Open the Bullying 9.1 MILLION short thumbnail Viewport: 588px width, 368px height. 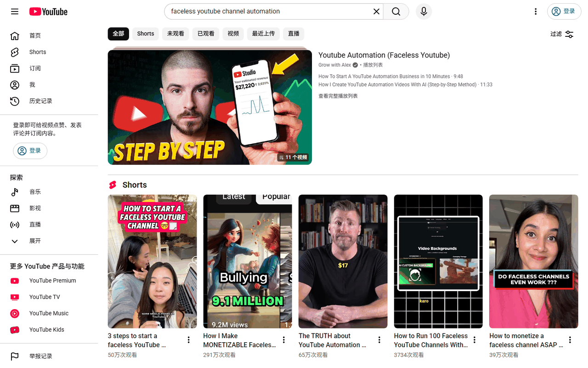(248, 261)
